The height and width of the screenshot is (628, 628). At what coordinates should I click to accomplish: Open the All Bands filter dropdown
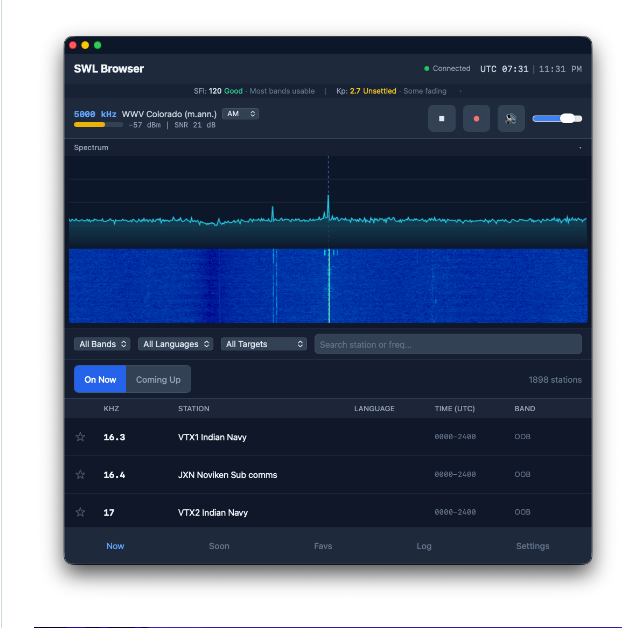pyautogui.click(x=102, y=344)
